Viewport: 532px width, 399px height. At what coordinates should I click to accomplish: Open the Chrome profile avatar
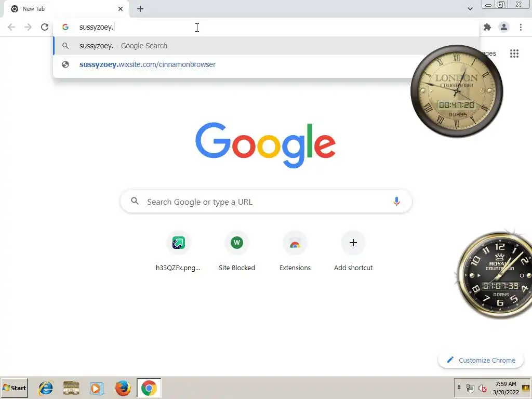pos(504,27)
